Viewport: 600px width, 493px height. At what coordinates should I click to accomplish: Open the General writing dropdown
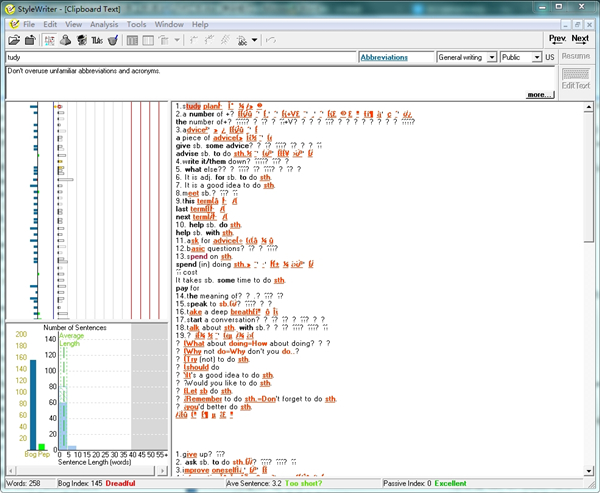(x=467, y=58)
